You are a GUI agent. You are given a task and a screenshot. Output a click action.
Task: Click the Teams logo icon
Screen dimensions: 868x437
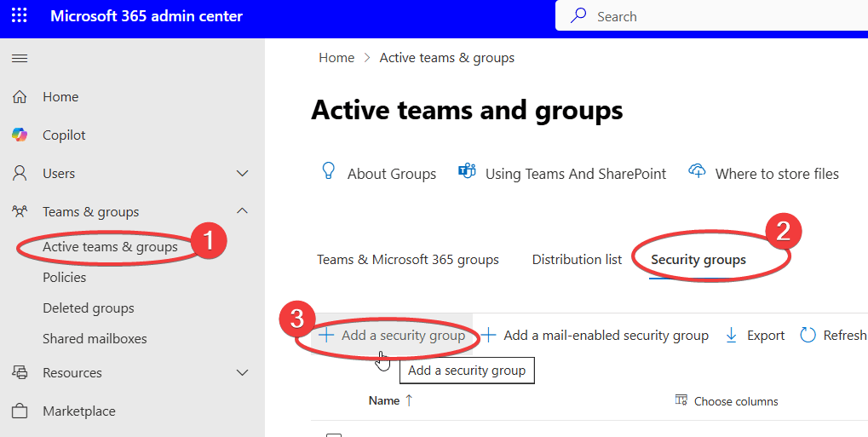tap(467, 172)
